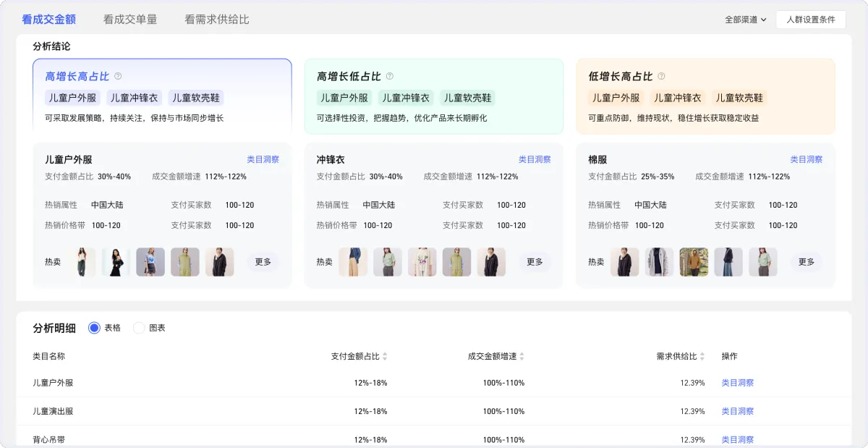868x448 pixels.
Task: Click the 类目名称 column header
Action: pyautogui.click(x=48, y=357)
